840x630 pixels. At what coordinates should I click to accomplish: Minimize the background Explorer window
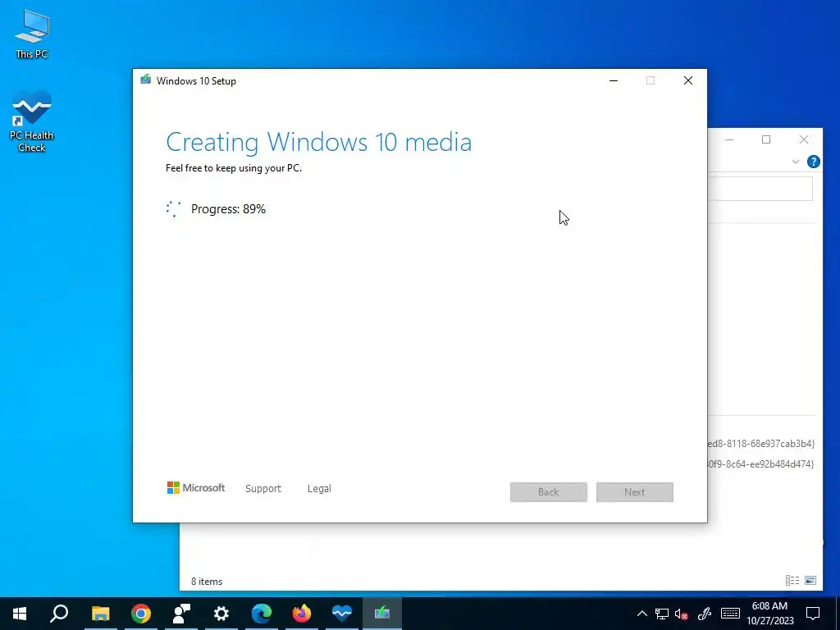tap(729, 139)
